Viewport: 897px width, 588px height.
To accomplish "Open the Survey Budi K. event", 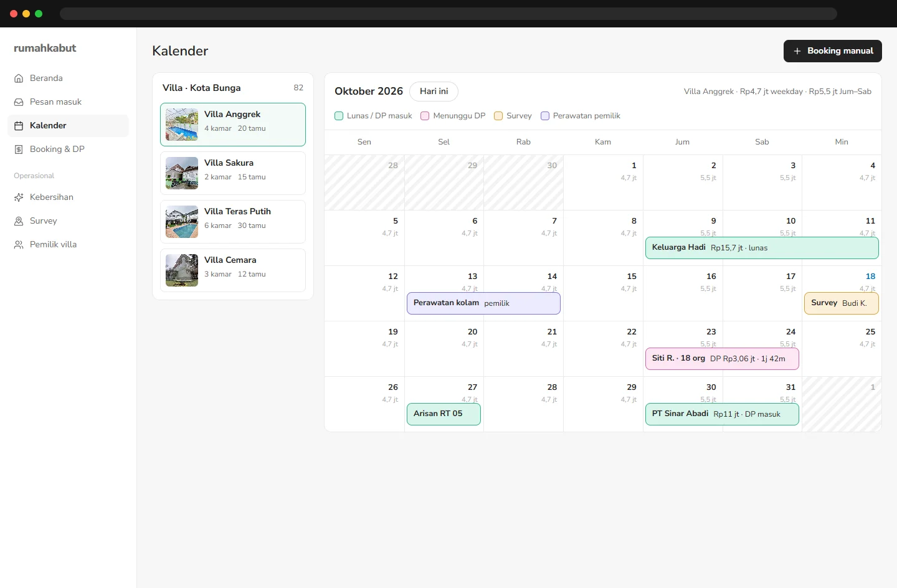I will click(x=842, y=303).
